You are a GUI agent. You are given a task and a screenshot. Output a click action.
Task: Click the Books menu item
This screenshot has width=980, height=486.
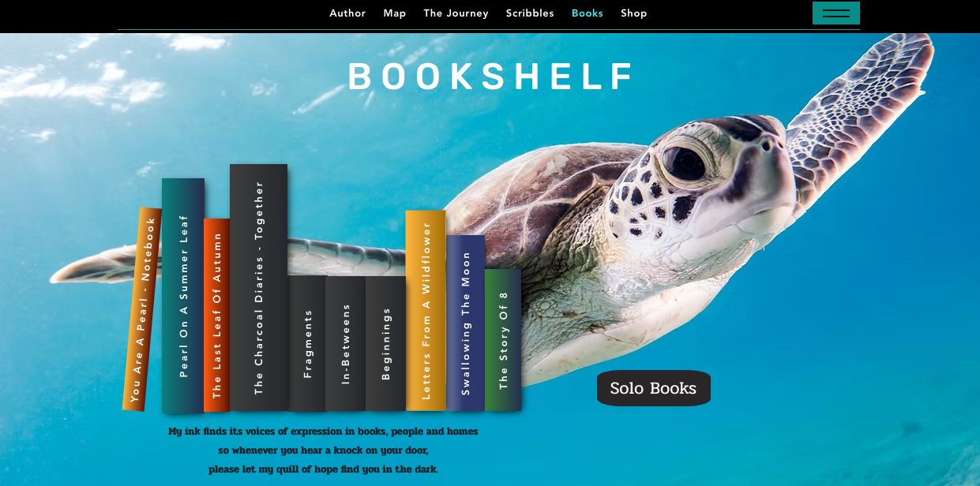pos(588,13)
